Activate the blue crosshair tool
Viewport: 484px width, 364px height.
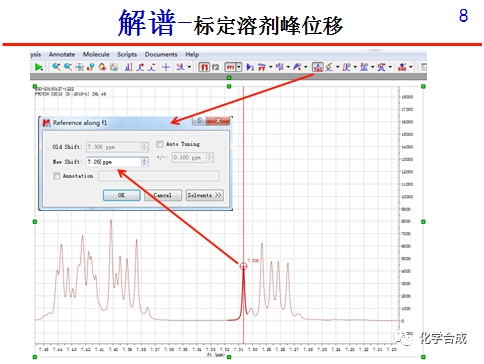(166, 67)
